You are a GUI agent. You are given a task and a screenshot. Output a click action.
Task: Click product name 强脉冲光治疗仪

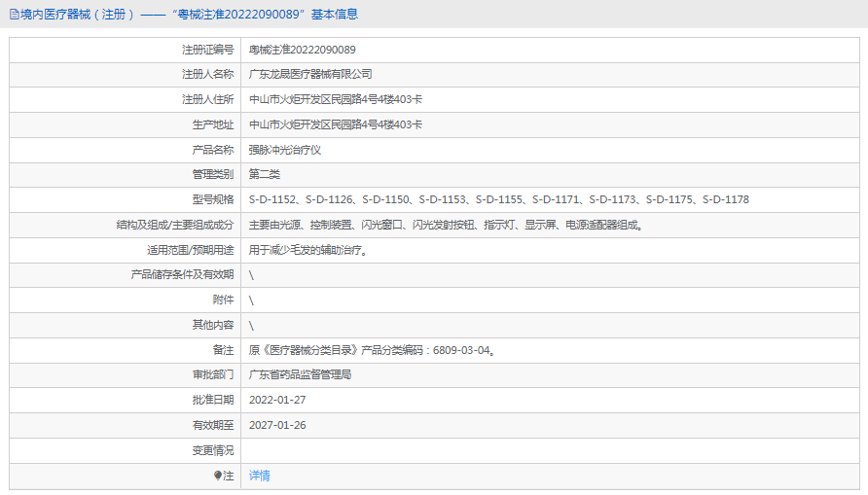(x=285, y=150)
